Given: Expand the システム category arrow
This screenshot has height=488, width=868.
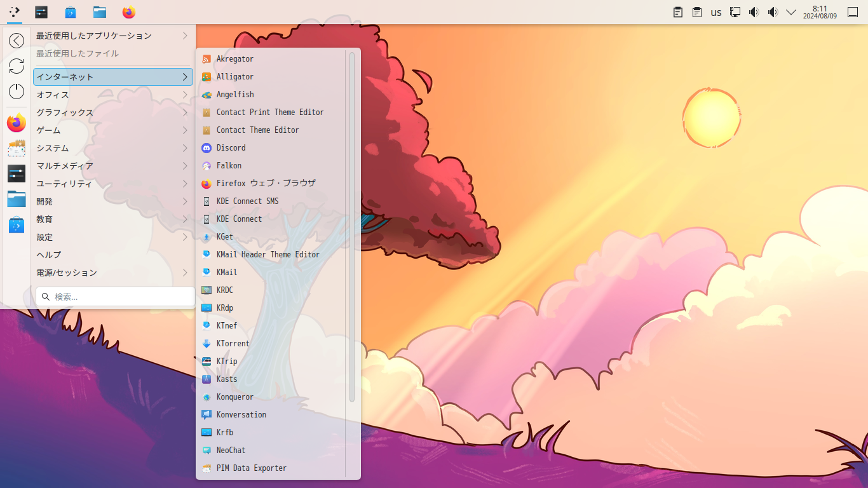Looking at the screenshot, I should [x=185, y=148].
